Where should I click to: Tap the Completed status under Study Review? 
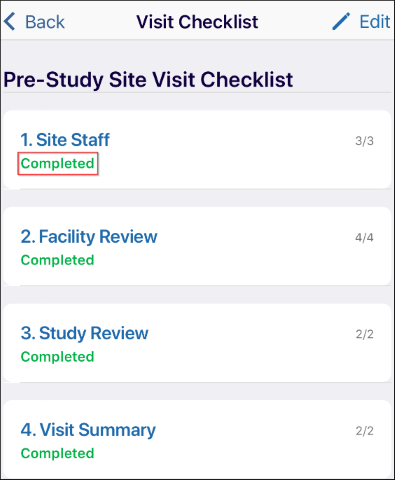[57, 357]
